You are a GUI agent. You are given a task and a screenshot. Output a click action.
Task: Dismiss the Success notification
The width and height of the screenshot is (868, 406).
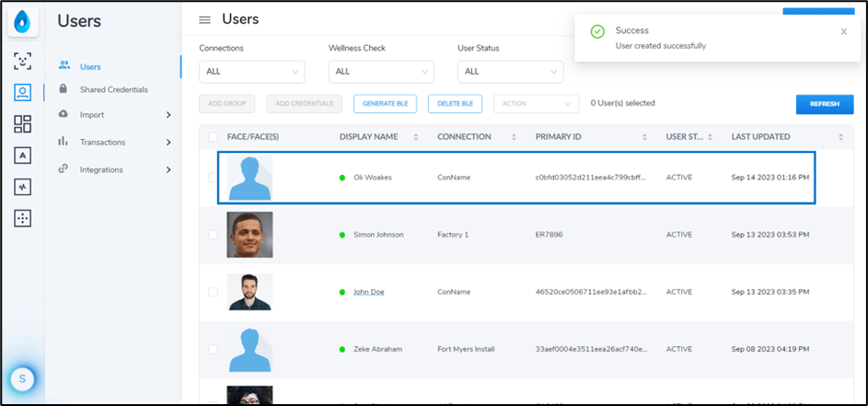(844, 31)
